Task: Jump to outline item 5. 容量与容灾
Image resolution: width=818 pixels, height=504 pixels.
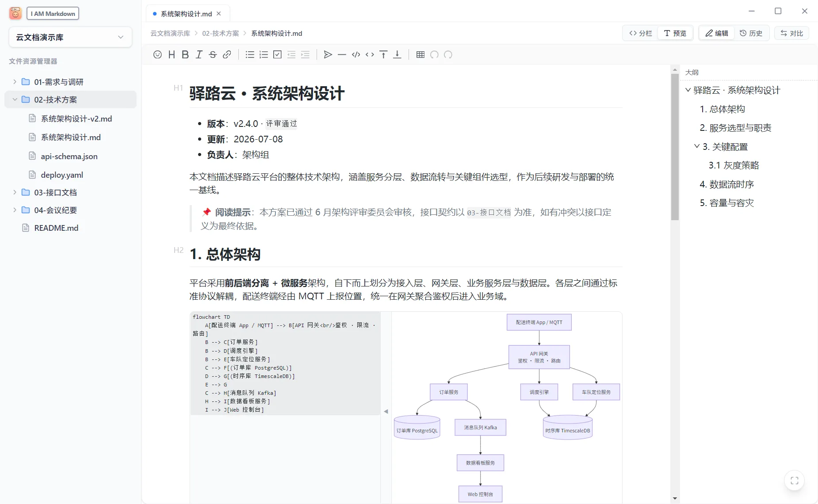Action: 726,202
